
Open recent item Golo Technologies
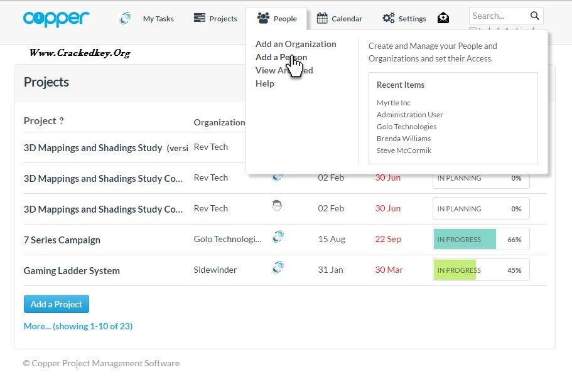[x=406, y=127]
